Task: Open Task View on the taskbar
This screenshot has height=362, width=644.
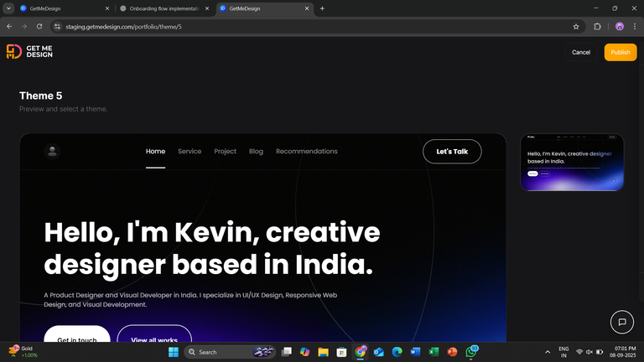Action: point(286,352)
